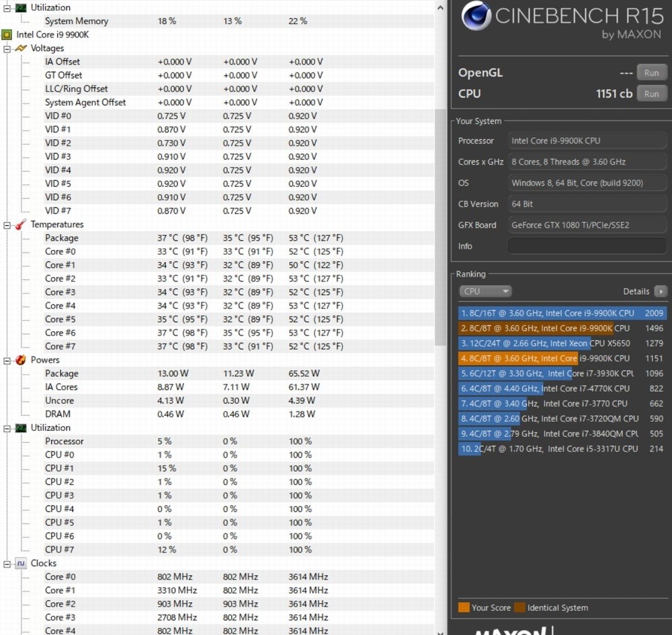The height and width of the screenshot is (635, 672).
Task: Run the CPU benchmark
Action: pyautogui.click(x=651, y=93)
